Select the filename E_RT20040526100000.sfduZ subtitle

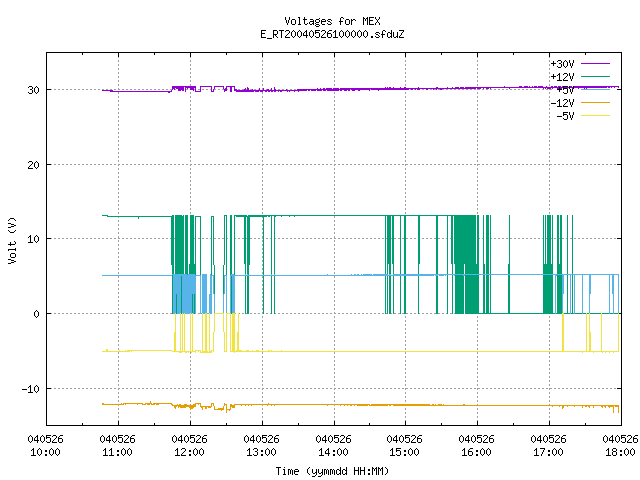point(332,34)
